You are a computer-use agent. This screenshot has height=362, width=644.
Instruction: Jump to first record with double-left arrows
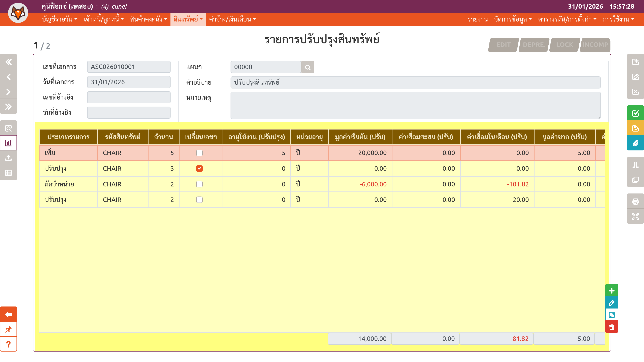click(8, 62)
